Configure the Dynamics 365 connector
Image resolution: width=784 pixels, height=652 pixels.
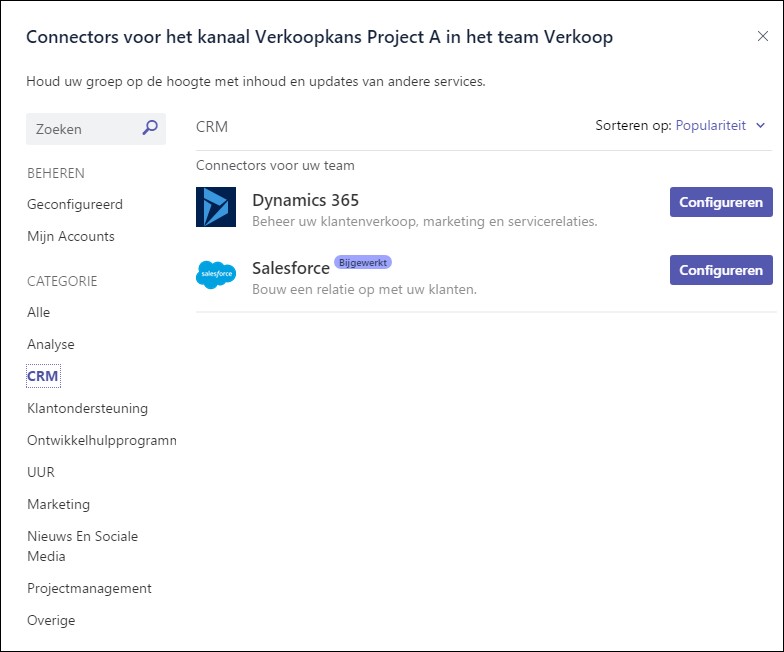(x=721, y=202)
